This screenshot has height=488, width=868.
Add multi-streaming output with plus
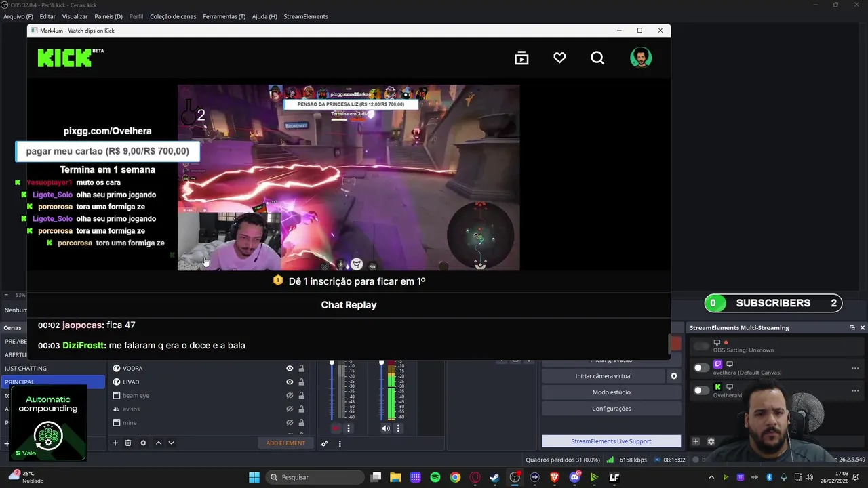tap(695, 441)
